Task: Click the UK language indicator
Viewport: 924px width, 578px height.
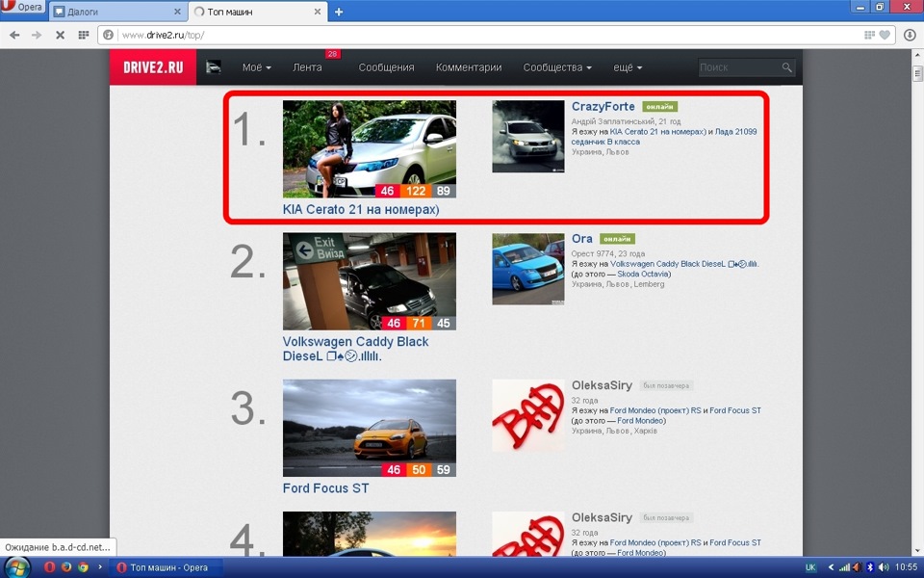Action: pos(810,567)
